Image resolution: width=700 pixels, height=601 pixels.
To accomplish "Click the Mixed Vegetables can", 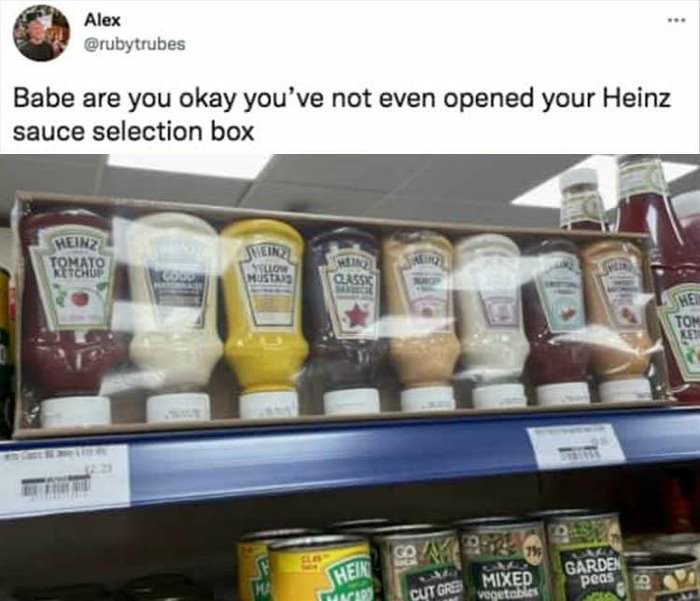I will [505, 563].
